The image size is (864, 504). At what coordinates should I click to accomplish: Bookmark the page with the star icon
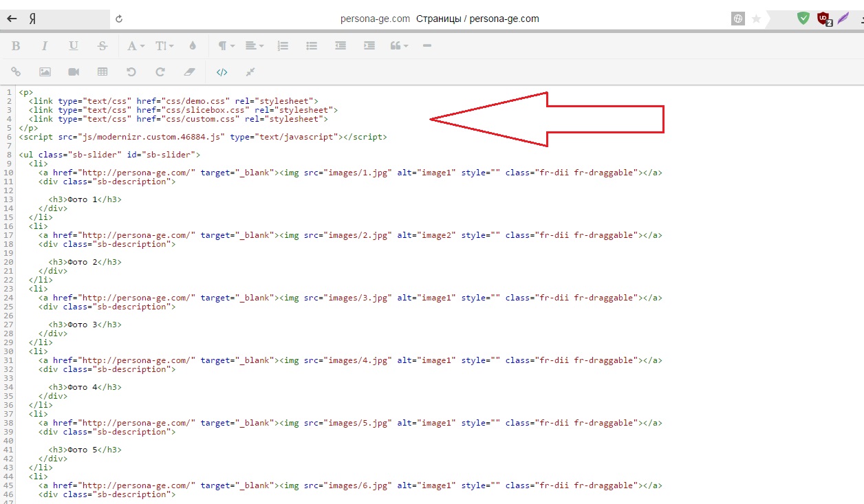(x=756, y=19)
